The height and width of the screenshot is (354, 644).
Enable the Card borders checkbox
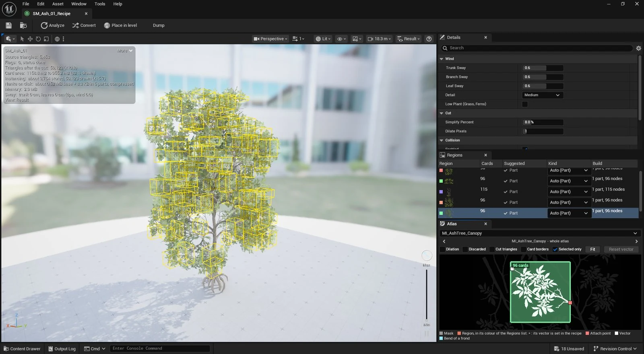(x=524, y=249)
